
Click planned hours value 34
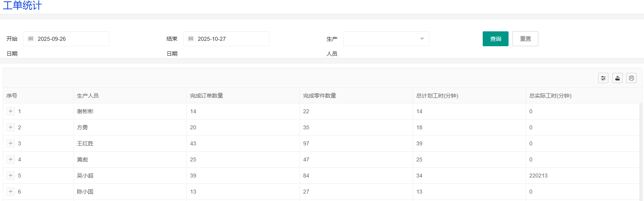pos(419,176)
